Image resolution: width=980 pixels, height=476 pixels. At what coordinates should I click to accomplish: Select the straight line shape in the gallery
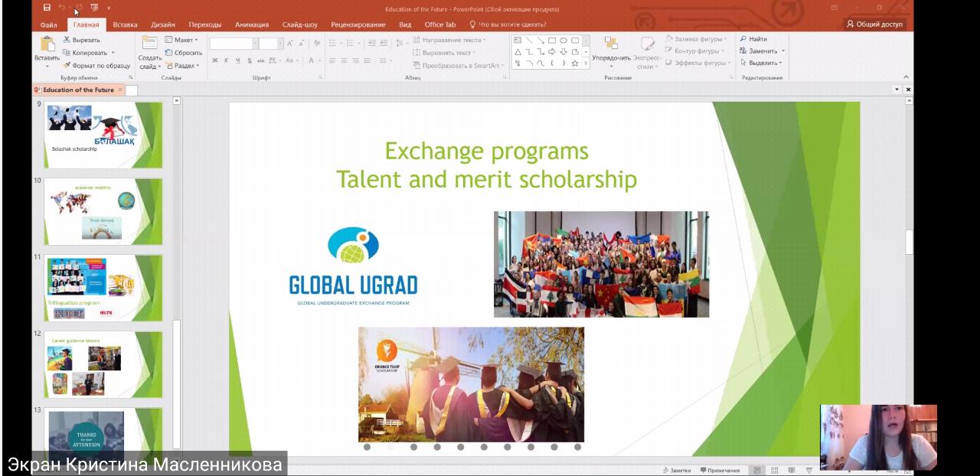click(529, 41)
